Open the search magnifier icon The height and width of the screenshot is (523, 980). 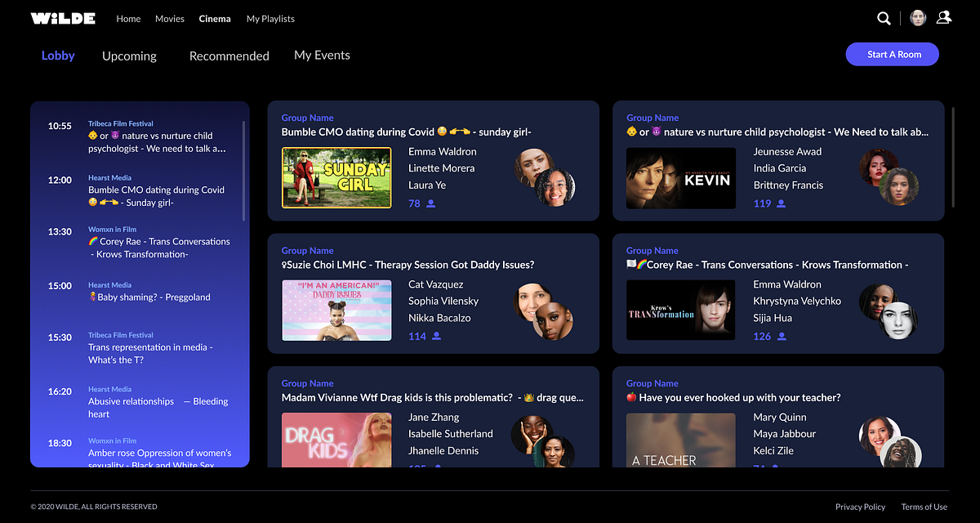click(884, 18)
